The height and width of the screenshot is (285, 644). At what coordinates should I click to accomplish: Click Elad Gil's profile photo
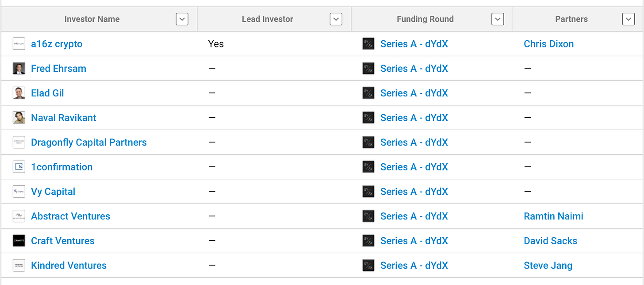(x=19, y=93)
